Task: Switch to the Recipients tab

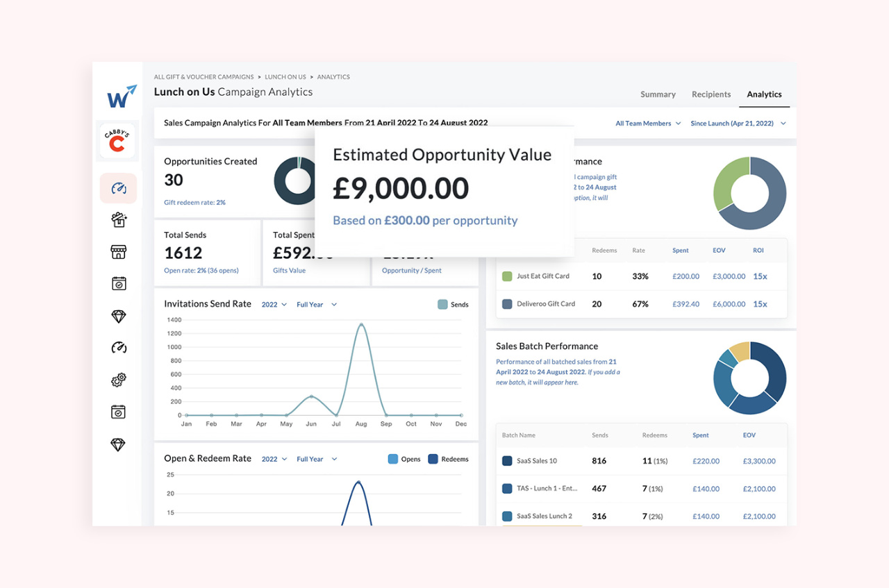Action: pyautogui.click(x=711, y=94)
